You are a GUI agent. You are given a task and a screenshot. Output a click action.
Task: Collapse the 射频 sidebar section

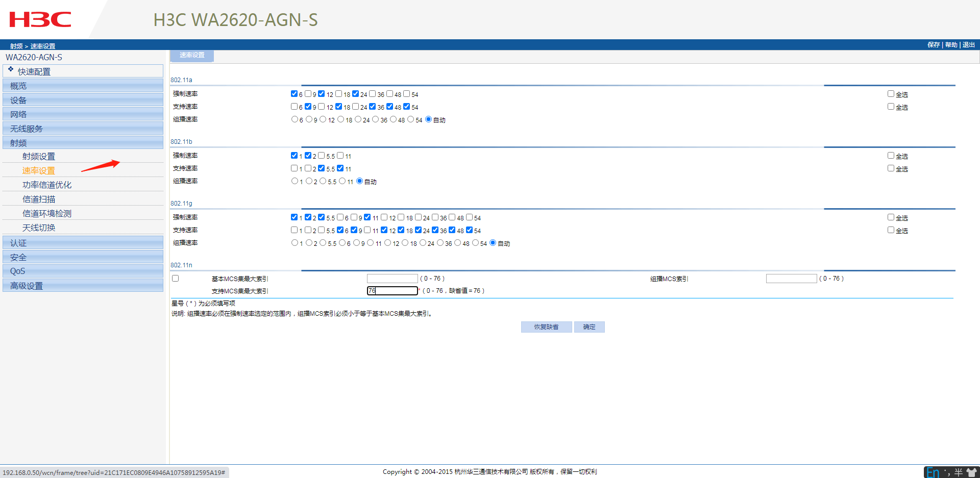[83, 143]
